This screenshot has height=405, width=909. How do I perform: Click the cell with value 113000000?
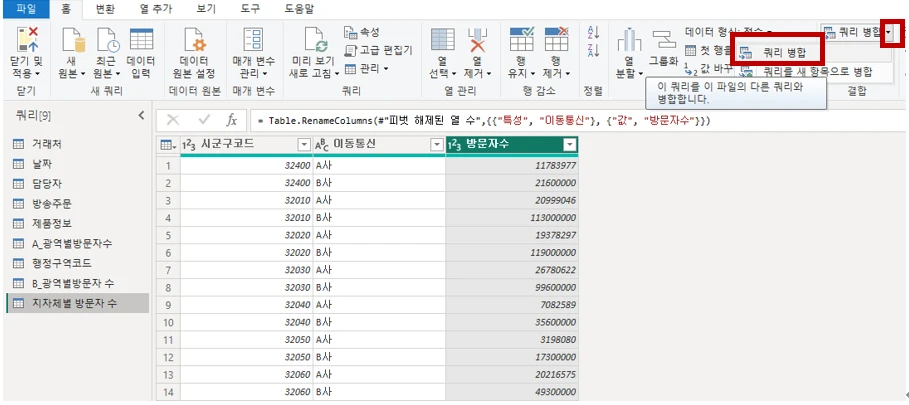[x=512, y=218]
